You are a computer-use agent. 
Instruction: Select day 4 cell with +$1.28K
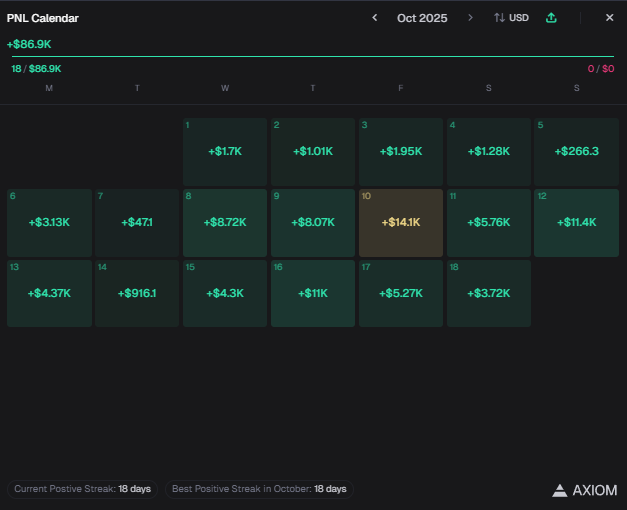pos(489,152)
